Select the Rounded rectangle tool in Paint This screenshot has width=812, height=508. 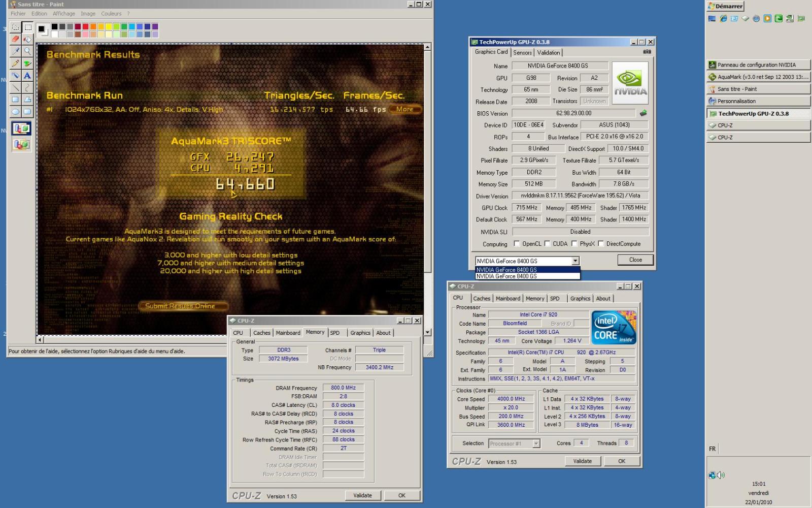[28, 112]
